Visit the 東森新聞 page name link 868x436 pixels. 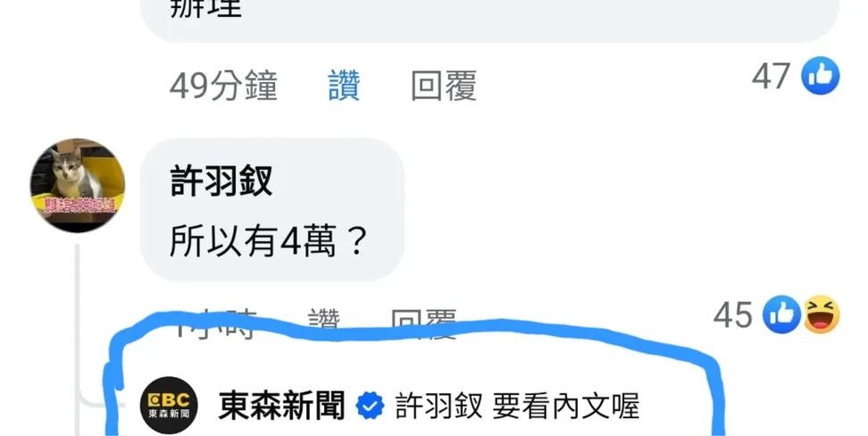282,406
